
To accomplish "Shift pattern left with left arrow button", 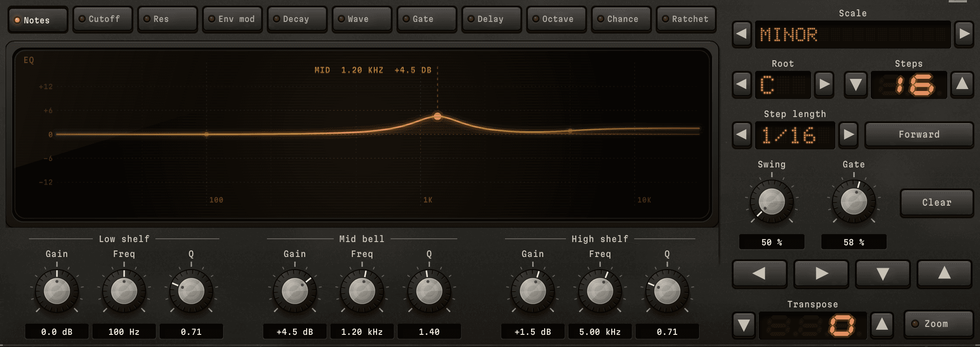I will click(x=760, y=273).
